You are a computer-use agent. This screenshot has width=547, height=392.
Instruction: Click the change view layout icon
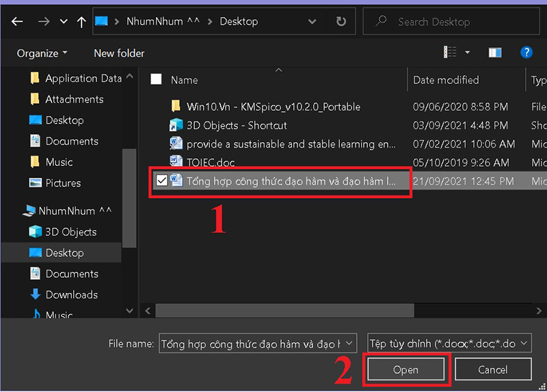coord(450,53)
